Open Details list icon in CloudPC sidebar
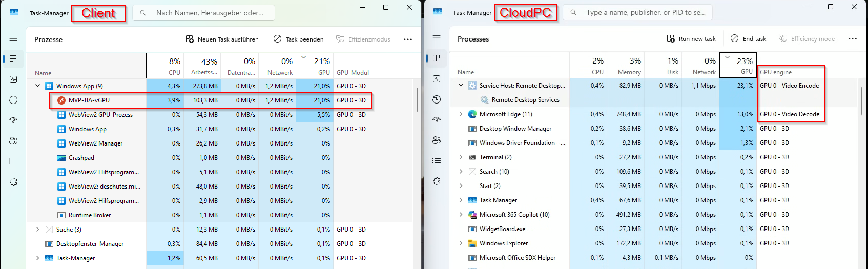This screenshot has width=868, height=269. [x=437, y=161]
